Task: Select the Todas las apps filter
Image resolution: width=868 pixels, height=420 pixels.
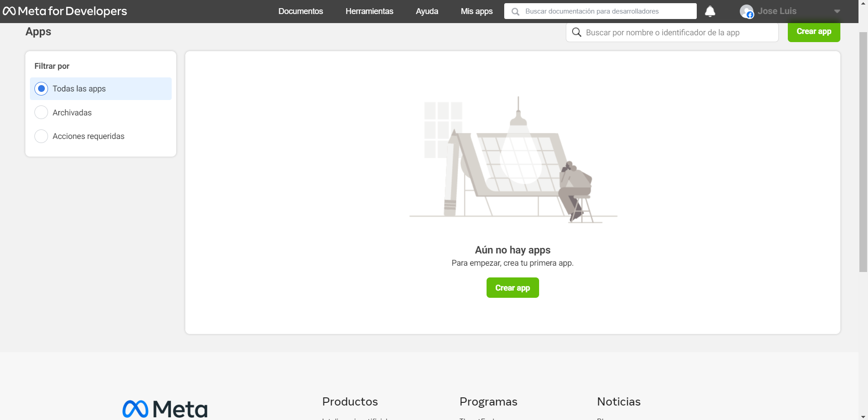Action: point(41,89)
